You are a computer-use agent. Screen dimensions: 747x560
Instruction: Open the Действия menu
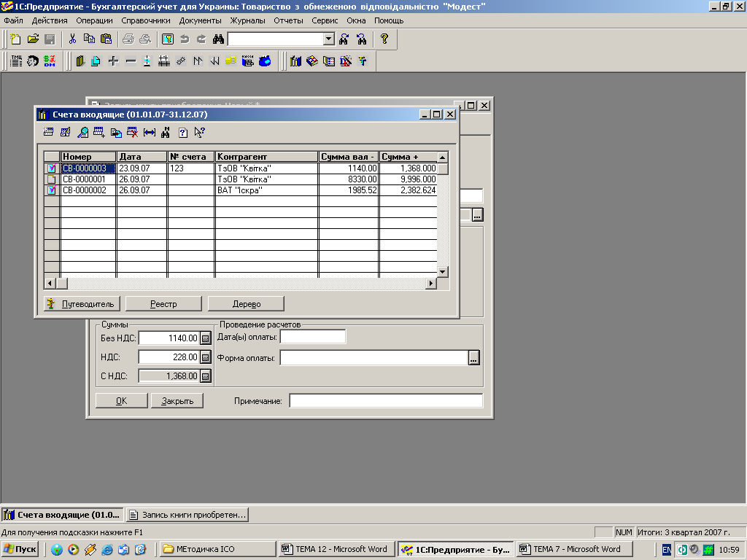(50, 20)
